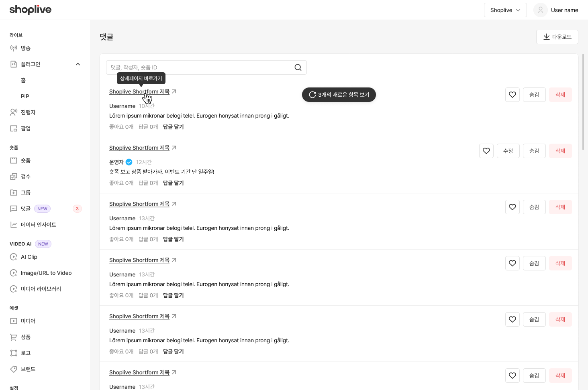Image resolution: width=588 pixels, height=390 pixels.
Task: Open 방송 broadcast icon in sidebar
Action: point(14,48)
